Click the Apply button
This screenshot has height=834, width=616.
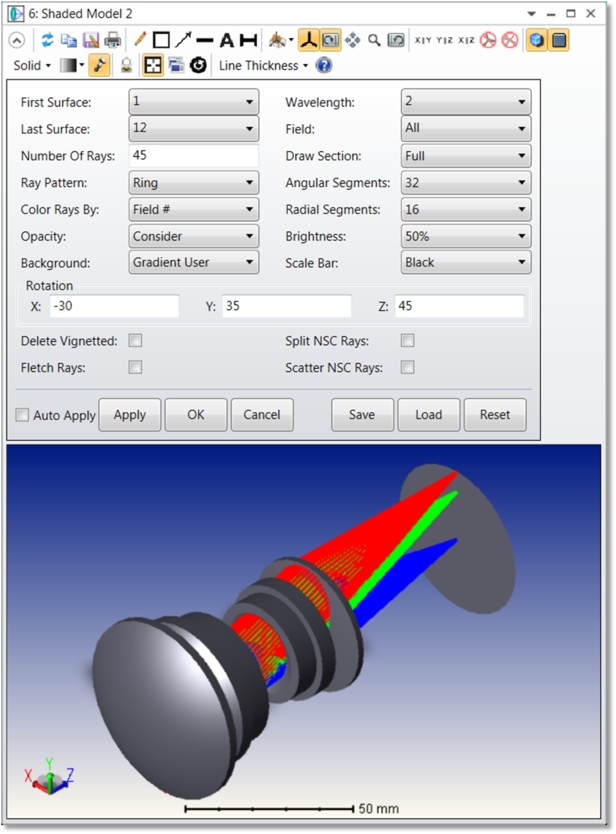(130, 414)
